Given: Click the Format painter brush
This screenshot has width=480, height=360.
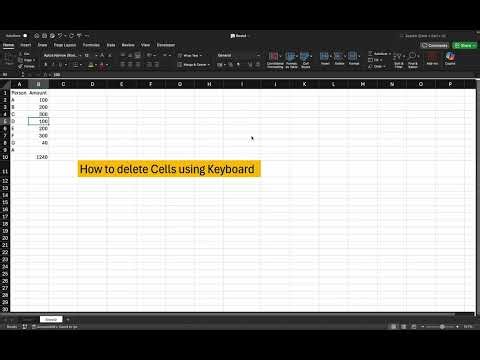Looking at the screenshot, I should [x=26, y=66].
